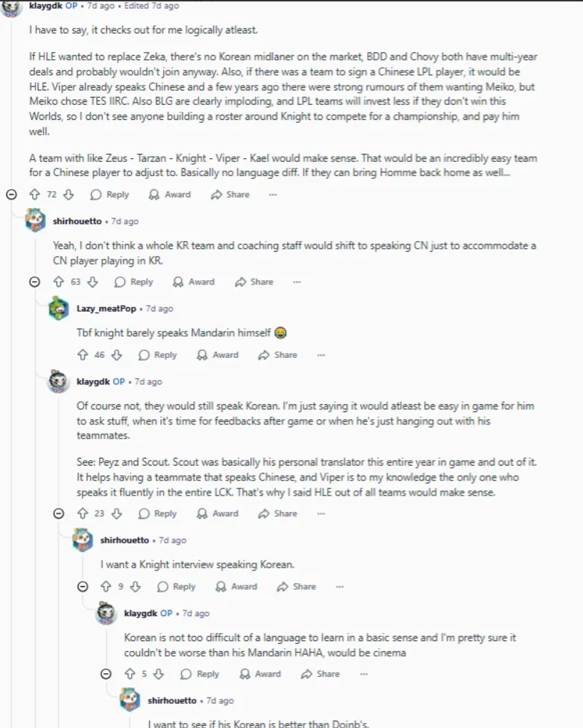Click shirhouetto's avatar next to 63-point comment

(x=36, y=221)
